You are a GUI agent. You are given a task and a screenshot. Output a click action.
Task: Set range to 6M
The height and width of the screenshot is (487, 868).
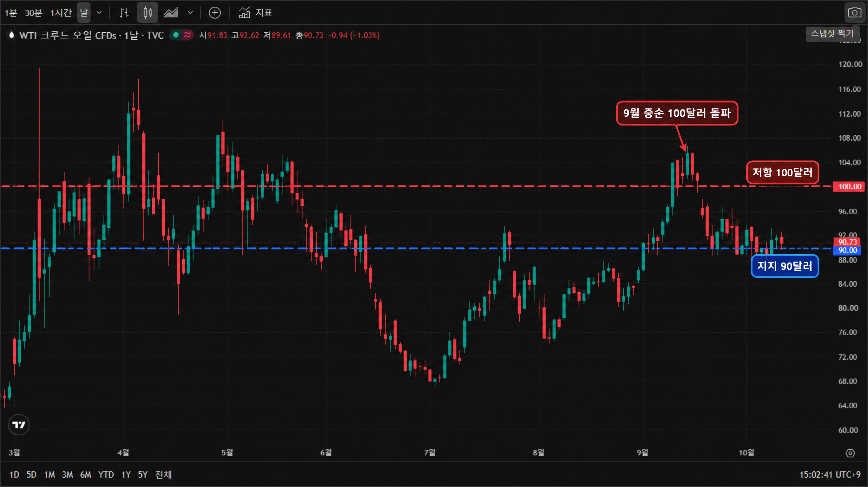pos(86,475)
